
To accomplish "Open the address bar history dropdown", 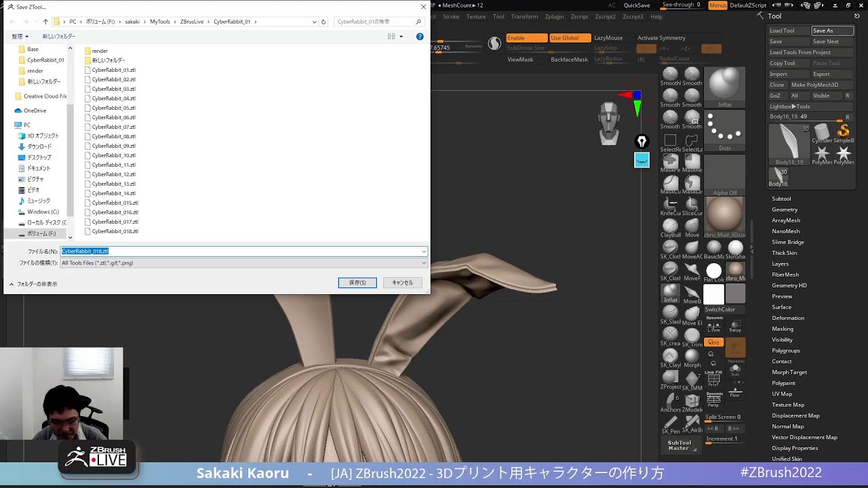I will pos(315,22).
